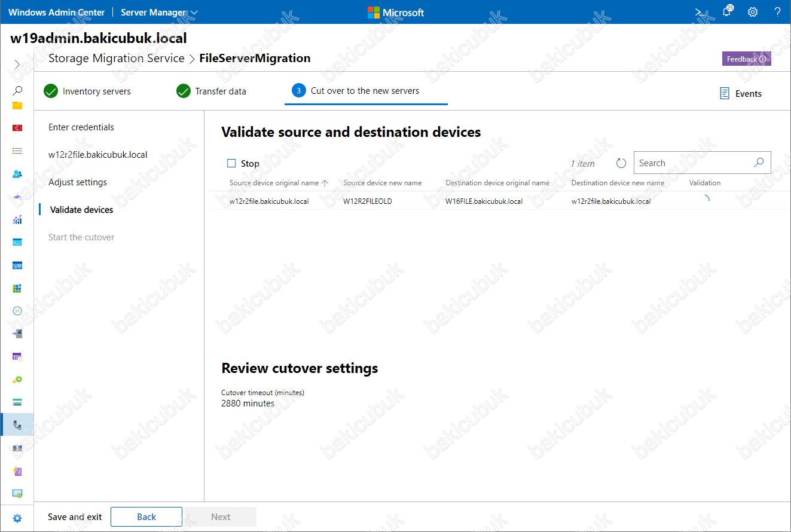
Task: Open sidebar Settings gear at bottom
Action: 17,518
